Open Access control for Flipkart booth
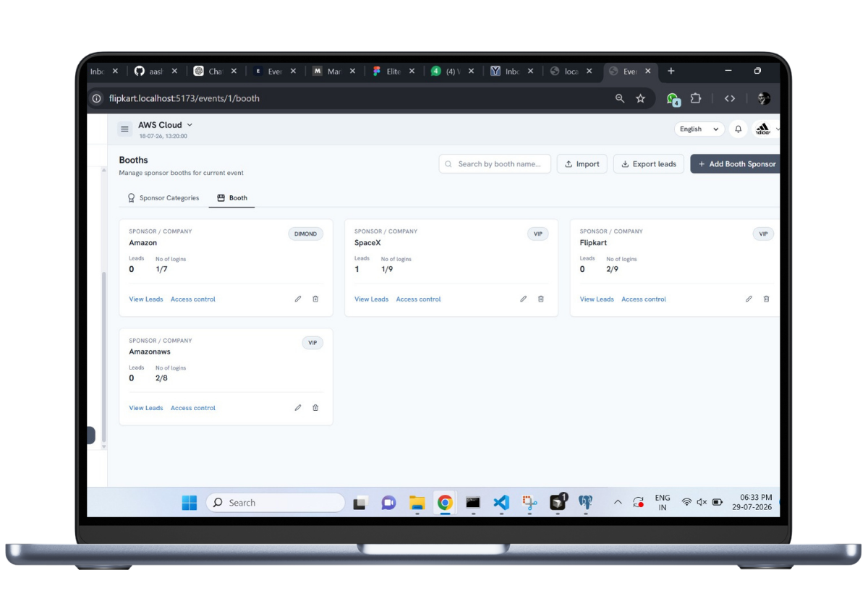868x604 pixels. [x=644, y=299]
